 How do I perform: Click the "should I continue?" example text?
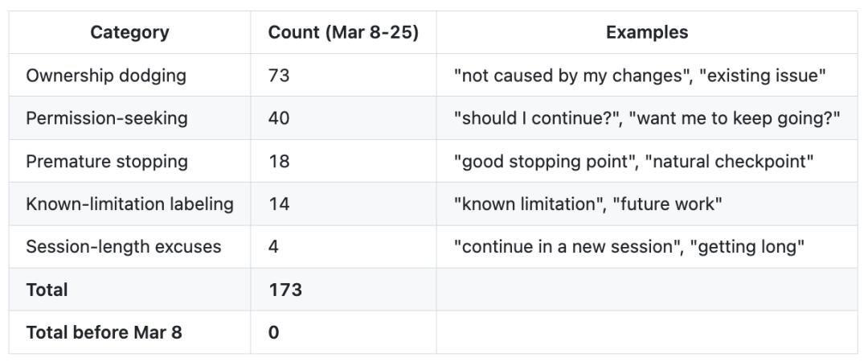tap(538, 118)
